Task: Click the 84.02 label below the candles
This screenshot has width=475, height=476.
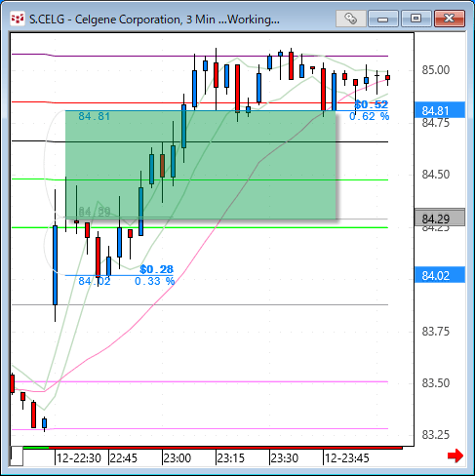Action: [95, 281]
